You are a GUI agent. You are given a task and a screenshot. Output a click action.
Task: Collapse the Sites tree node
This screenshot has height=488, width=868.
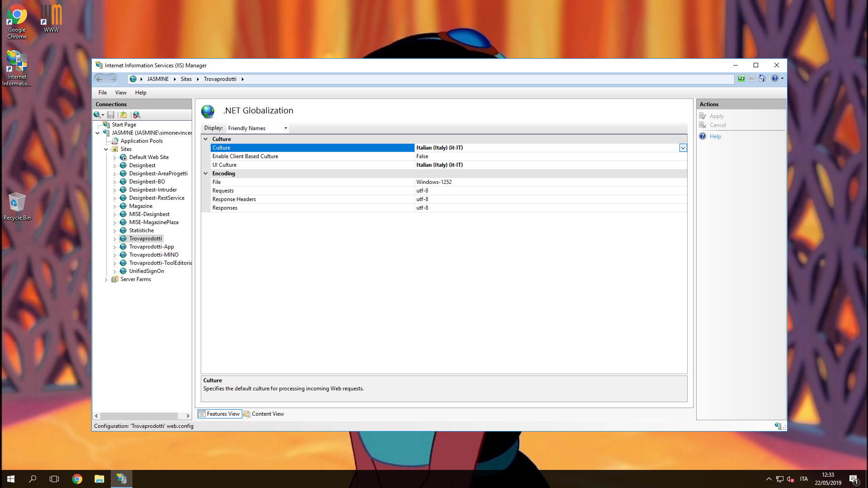(x=106, y=149)
